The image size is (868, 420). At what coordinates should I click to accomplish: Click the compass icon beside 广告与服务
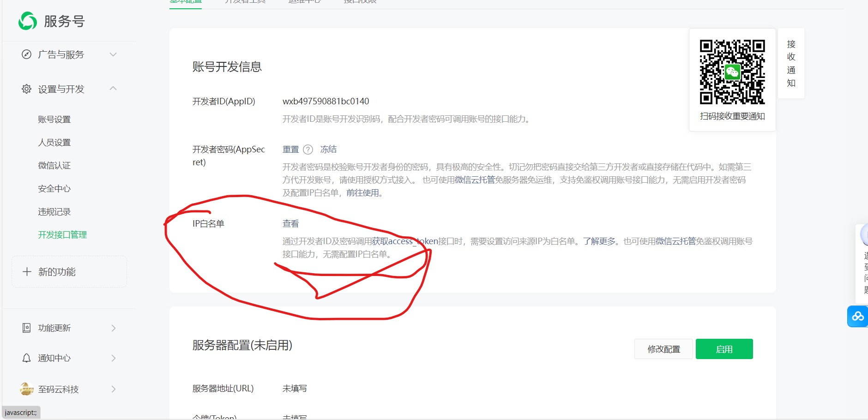27,54
